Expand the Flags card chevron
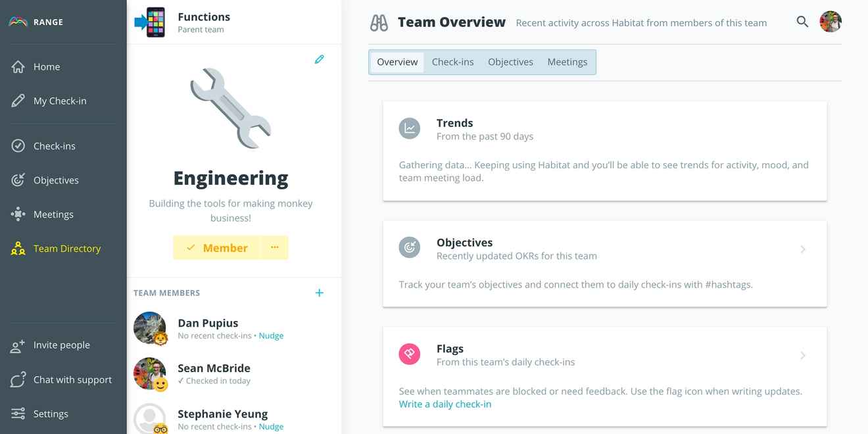 [803, 356]
